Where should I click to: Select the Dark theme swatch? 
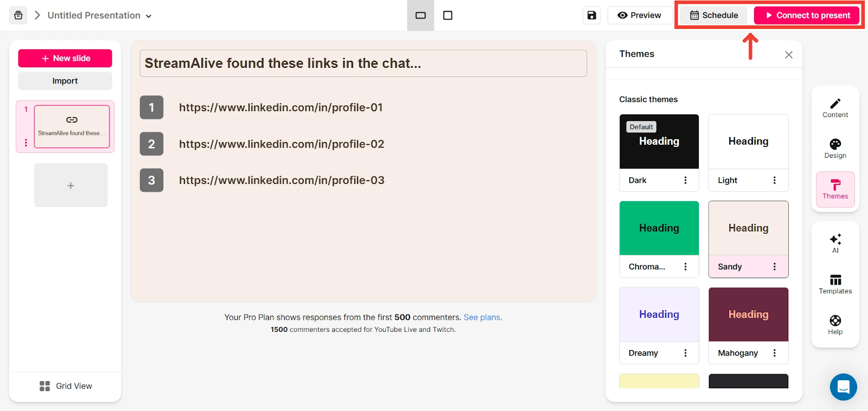659,142
